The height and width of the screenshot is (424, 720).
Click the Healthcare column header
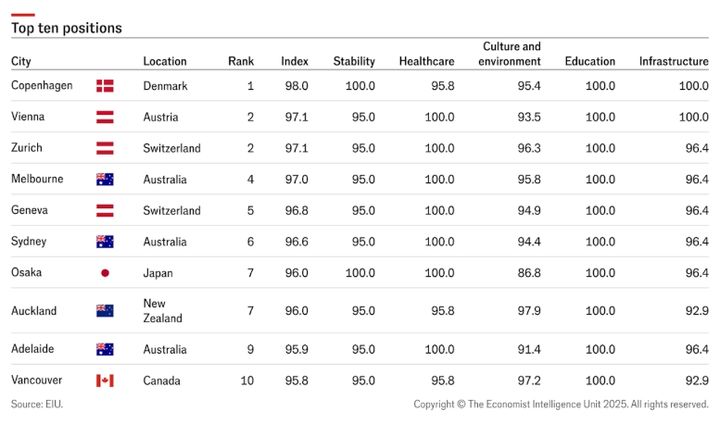click(426, 62)
